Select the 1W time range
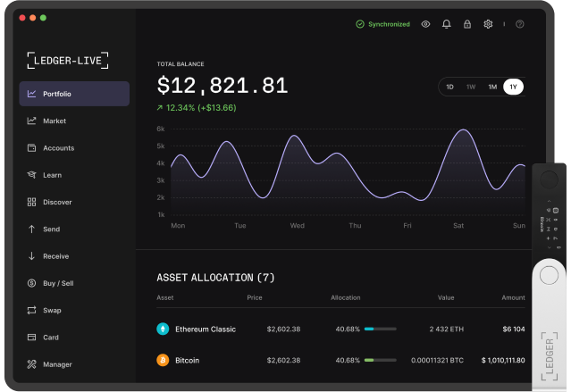The image size is (571, 392). click(x=471, y=87)
